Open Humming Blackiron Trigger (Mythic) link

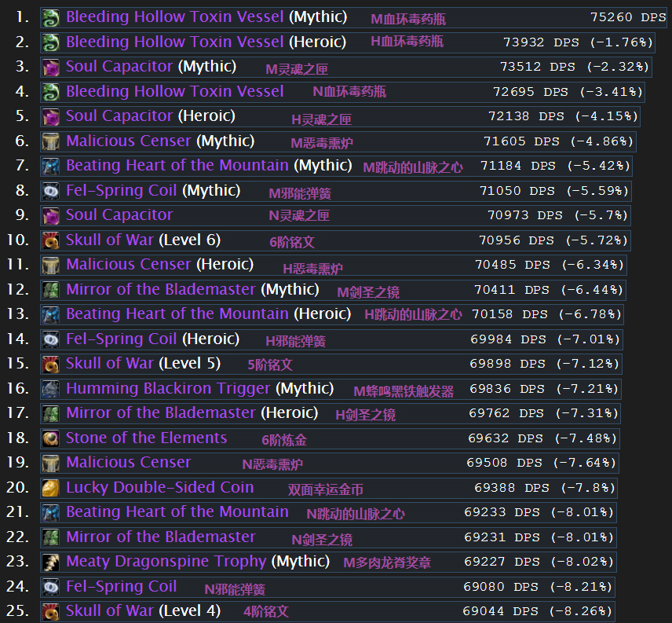pyautogui.click(x=200, y=388)
